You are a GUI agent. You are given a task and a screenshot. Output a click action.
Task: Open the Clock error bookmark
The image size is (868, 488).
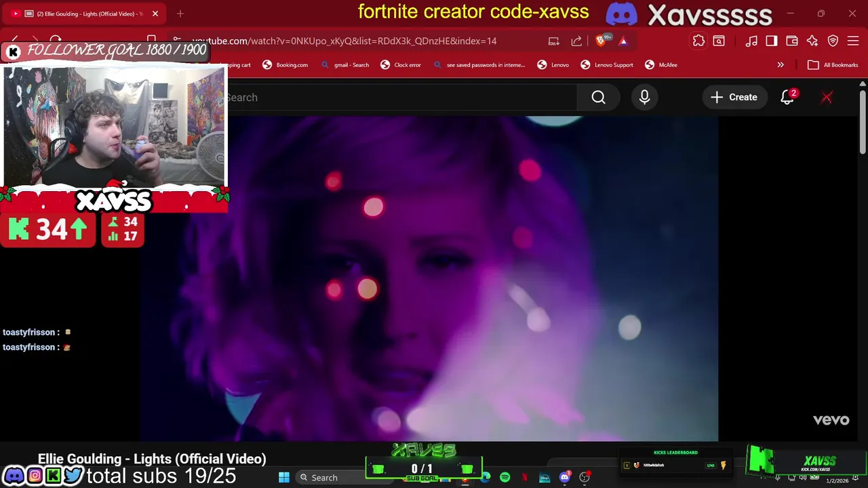pyautogui.click(x=401, y=65)
